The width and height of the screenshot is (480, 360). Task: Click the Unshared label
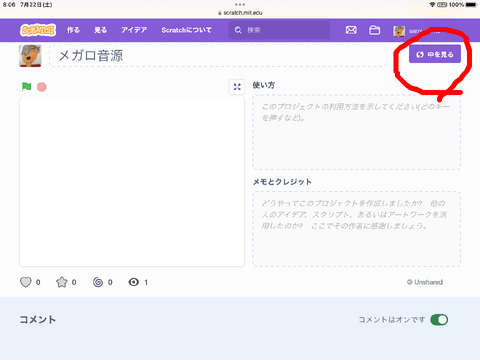point(428,282)
